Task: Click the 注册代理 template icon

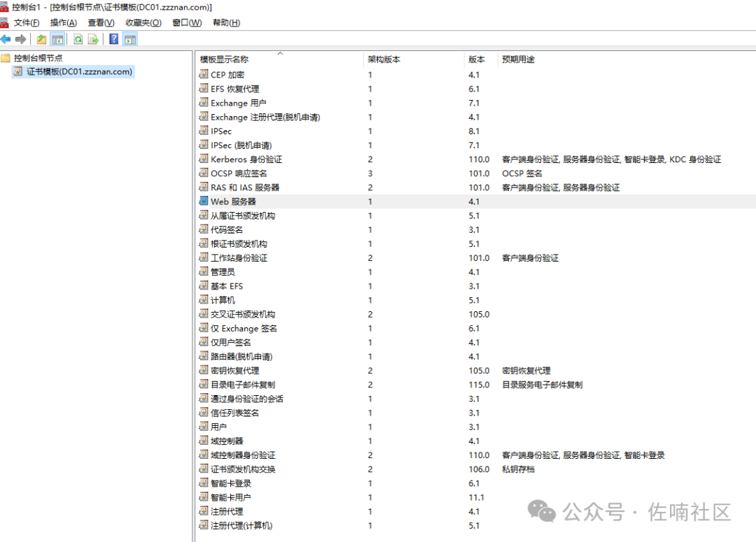Action: [204, 511]
